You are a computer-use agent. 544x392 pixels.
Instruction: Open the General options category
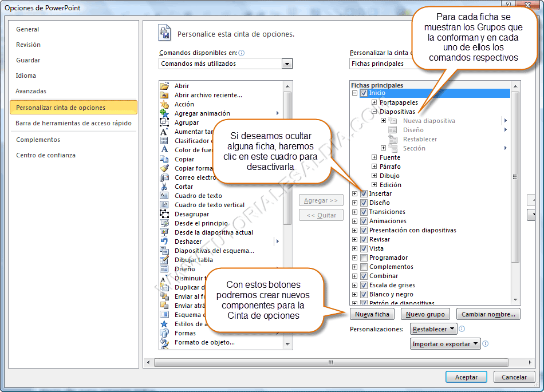[27, 29]
